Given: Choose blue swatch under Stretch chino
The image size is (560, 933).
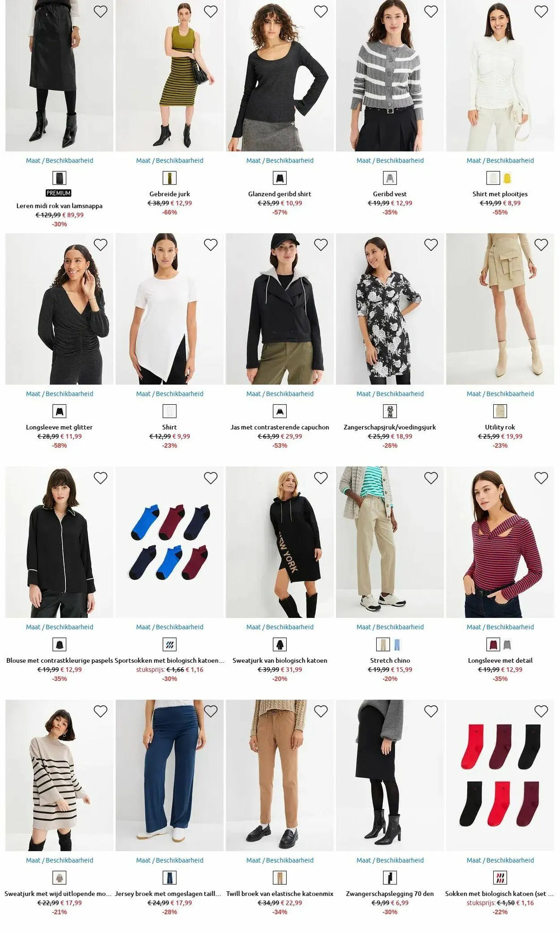Looking at the screenshot, I should (397, 645).
